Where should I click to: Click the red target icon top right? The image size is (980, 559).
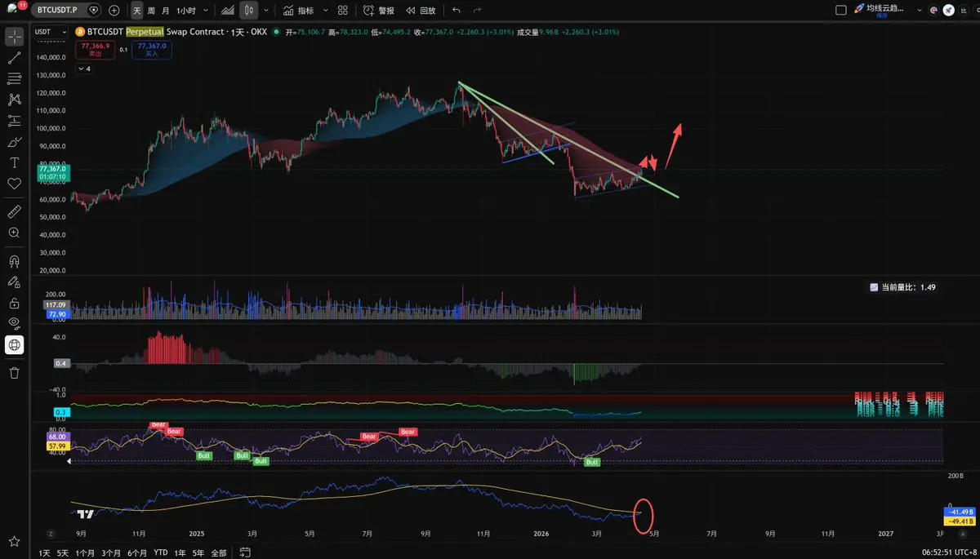[934, 11]
